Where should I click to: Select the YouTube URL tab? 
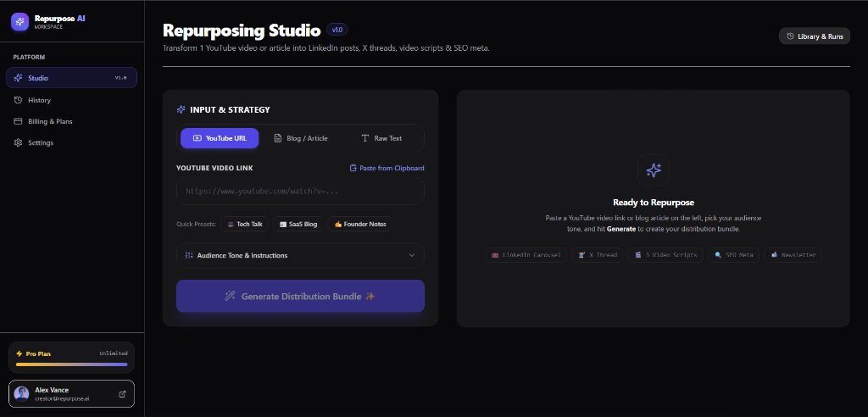[x=220, y=138]
